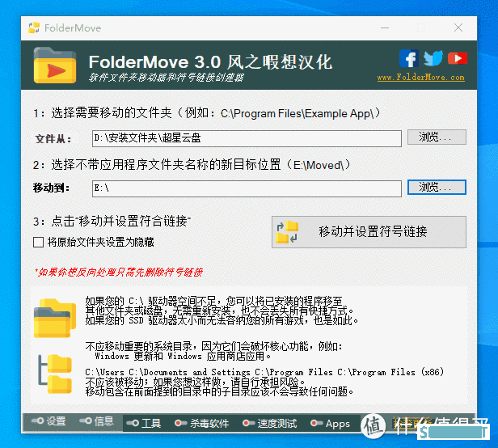Click in the 文件从 source path field
Viewport: 498px width, 448px height.
(x=247, y=138)
